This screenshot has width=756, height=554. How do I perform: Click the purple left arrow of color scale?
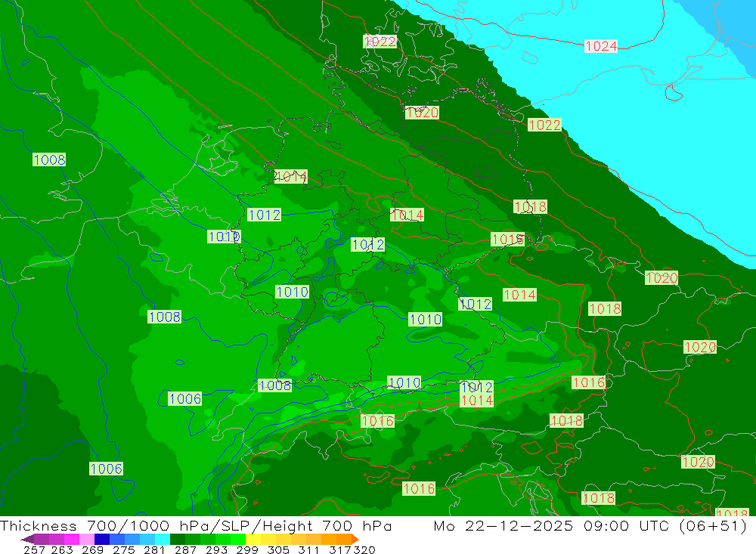(27, 539)
